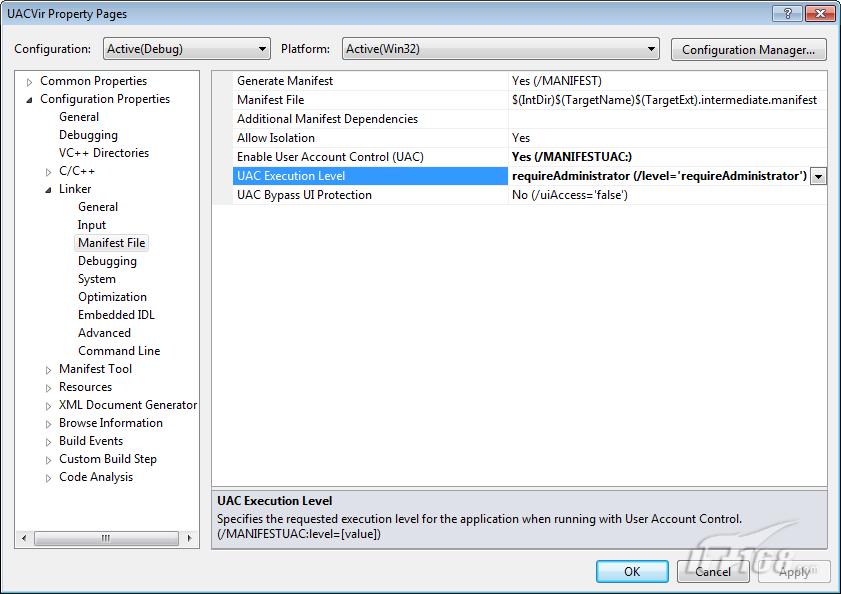
Task: Open the Configuration Manager dialog
Action: (748, 50)
